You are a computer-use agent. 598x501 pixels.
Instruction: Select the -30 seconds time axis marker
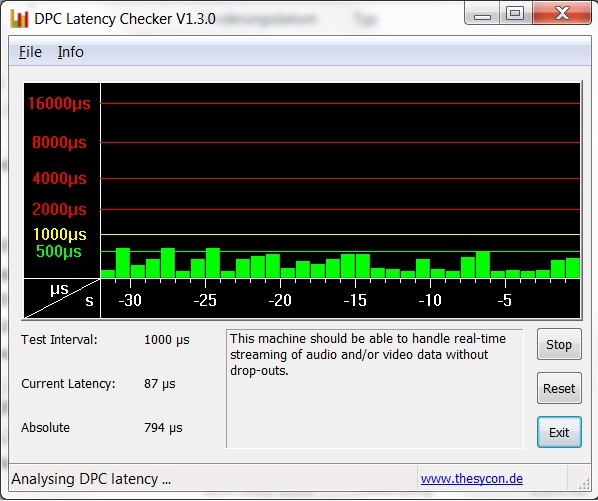[130, 300]
